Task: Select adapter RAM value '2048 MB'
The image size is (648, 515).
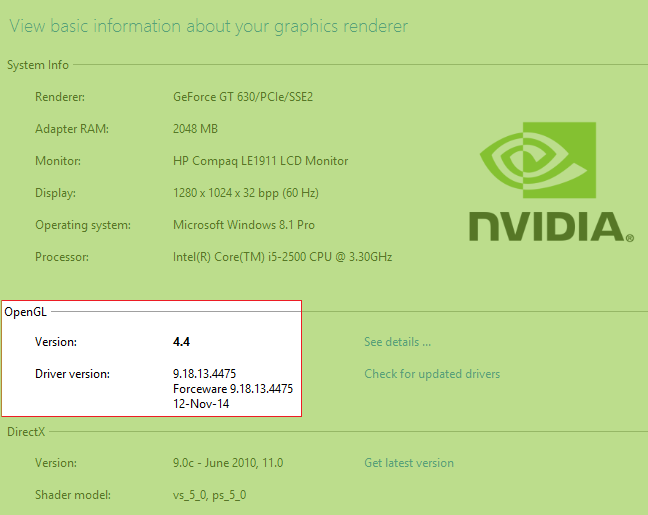Action: point(195,129)
